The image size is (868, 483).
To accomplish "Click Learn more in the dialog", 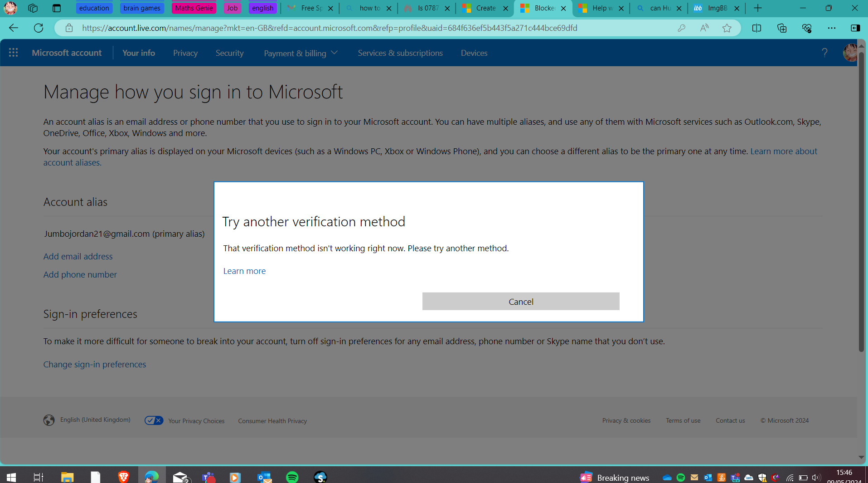I will click(244, 271).
